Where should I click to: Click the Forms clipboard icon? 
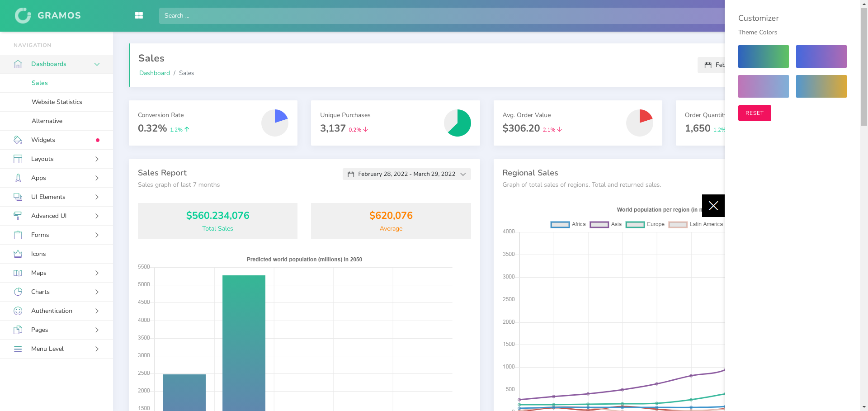[18, 235]
